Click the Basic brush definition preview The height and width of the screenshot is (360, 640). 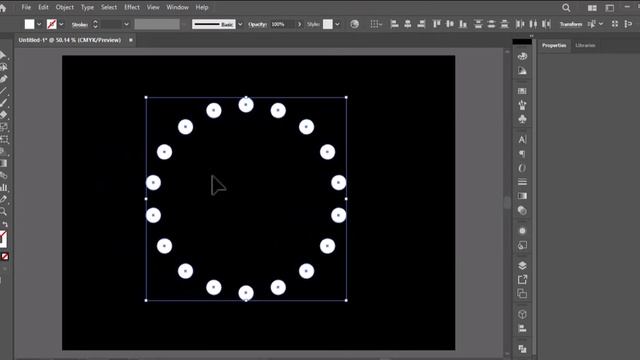[213, 24]
